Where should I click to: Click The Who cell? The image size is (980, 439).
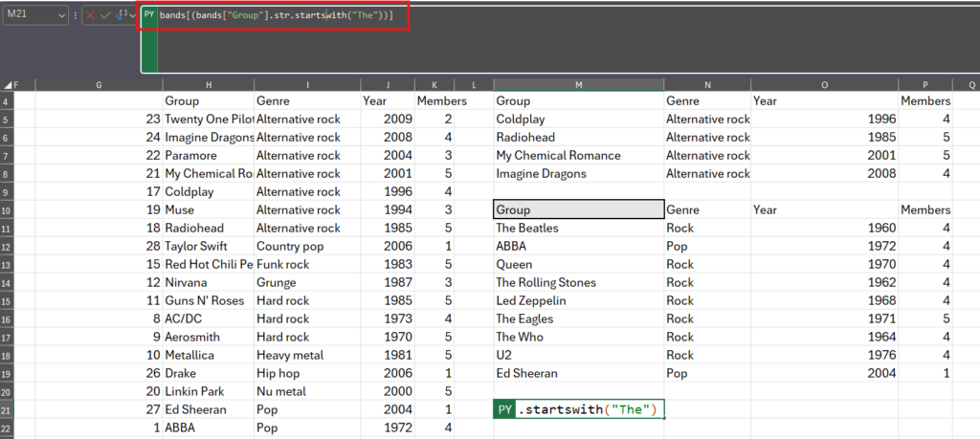coord(579,337)
